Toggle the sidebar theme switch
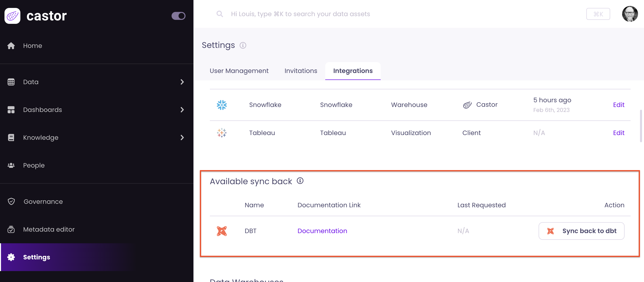 (x=178, y=16)
